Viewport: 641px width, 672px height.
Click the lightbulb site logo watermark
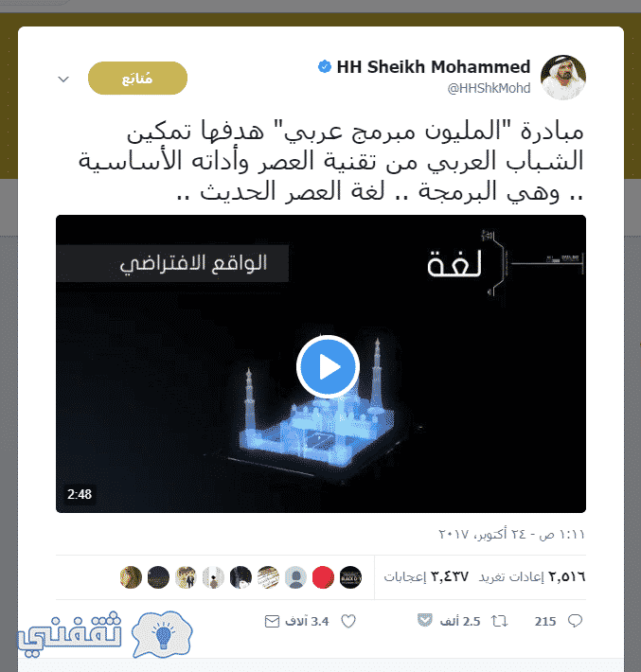click(x=162, y=635)
